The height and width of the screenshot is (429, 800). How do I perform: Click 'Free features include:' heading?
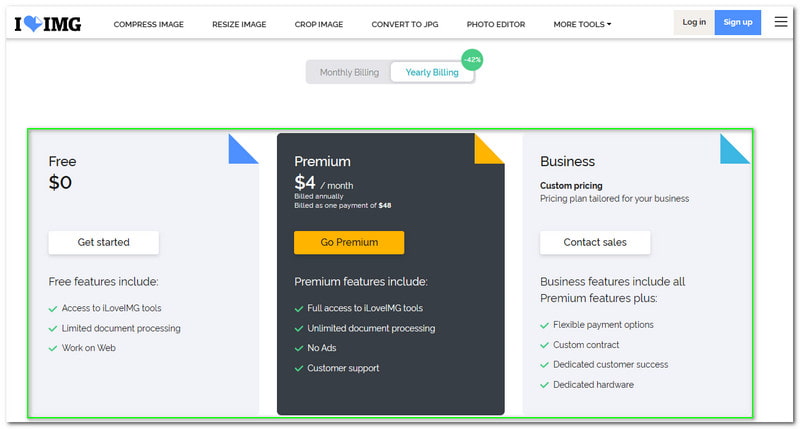tap(104, 282)
